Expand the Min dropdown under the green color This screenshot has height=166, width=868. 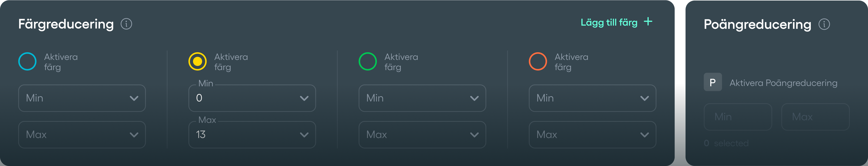tap(422, 98)
